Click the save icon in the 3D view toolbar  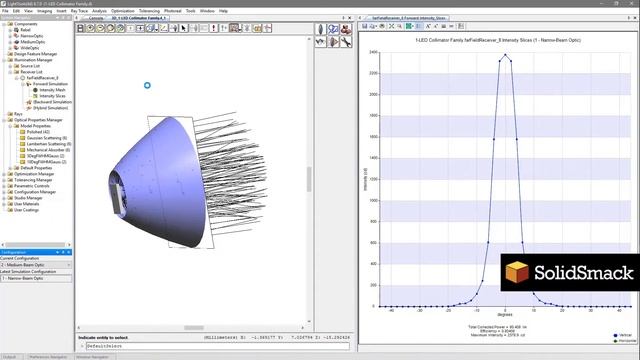pyautogui.click(x=80, y=28)
